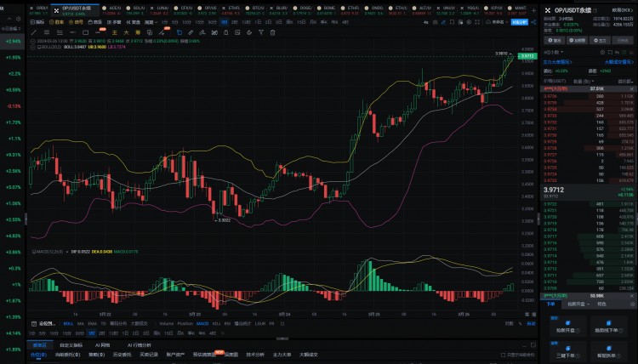Click the 脚本 script toolbar item
This screenshot has width=638, height=364.
(x=56, y=22)
